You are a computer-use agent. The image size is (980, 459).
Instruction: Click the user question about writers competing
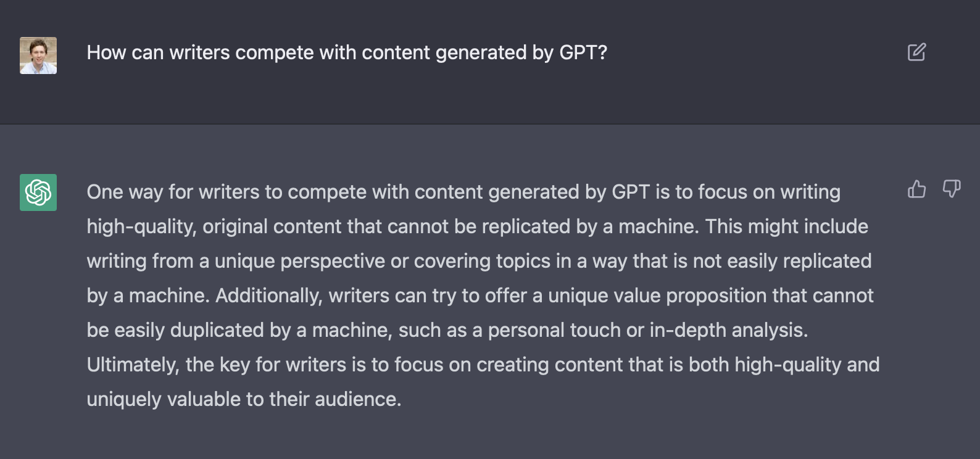(x=346, y=52)
